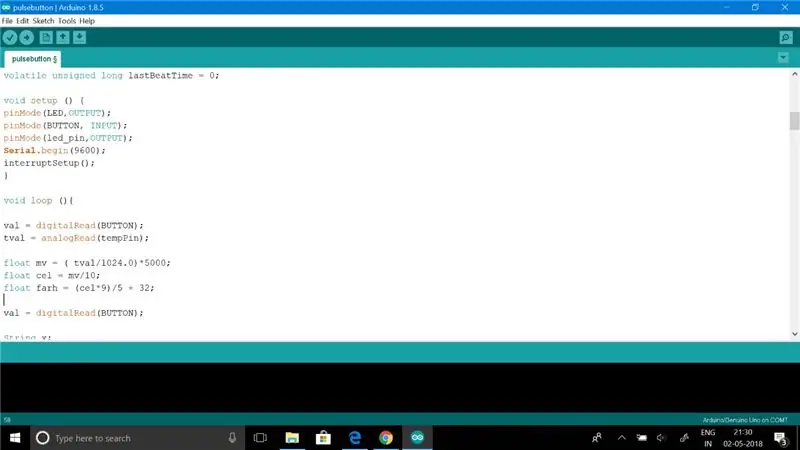Open a sketch using up-arrow icon
800x450 pixels.
(63, 37)
